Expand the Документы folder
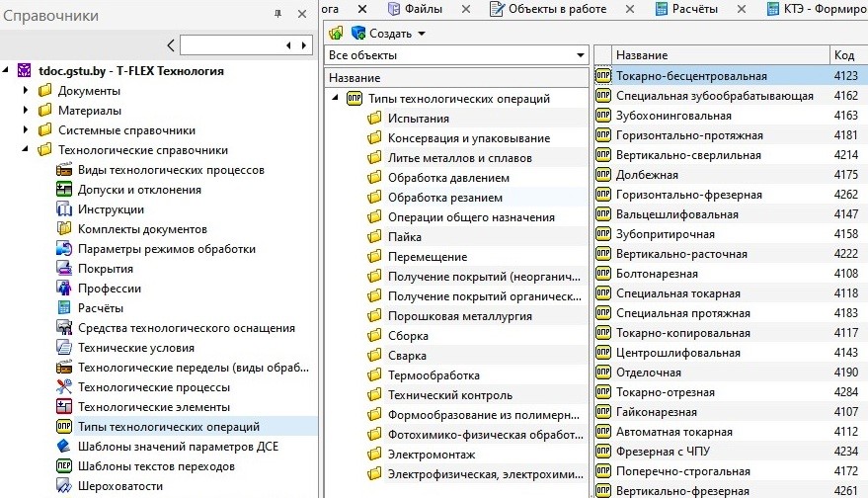The height and width of the screenshot is (498, 868). [26, 90]
